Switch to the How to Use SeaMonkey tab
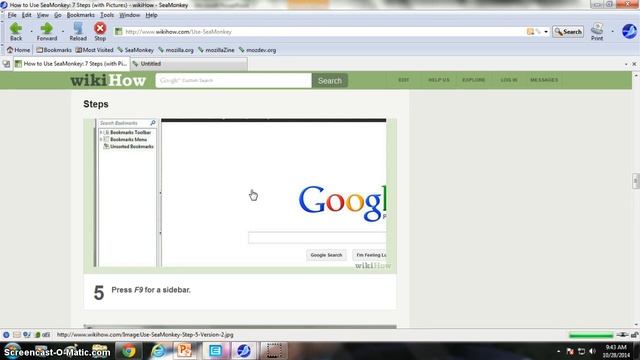 [71, 64]
